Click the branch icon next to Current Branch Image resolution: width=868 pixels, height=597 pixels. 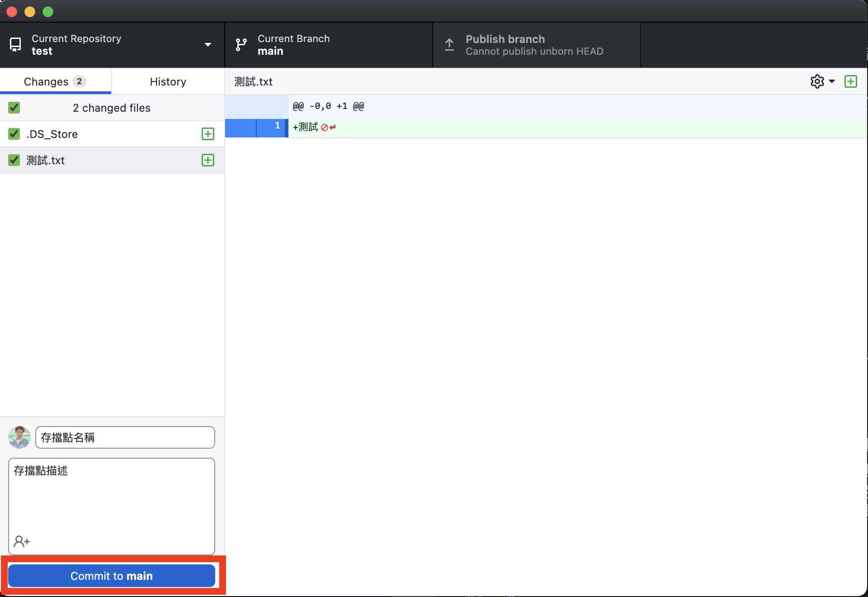coord(241,45)
